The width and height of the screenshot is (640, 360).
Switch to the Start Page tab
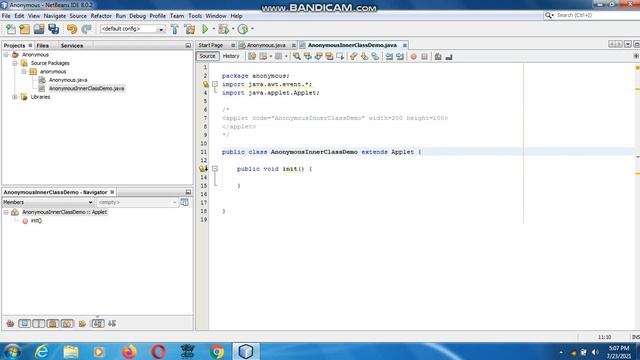(x=211, y=45)
